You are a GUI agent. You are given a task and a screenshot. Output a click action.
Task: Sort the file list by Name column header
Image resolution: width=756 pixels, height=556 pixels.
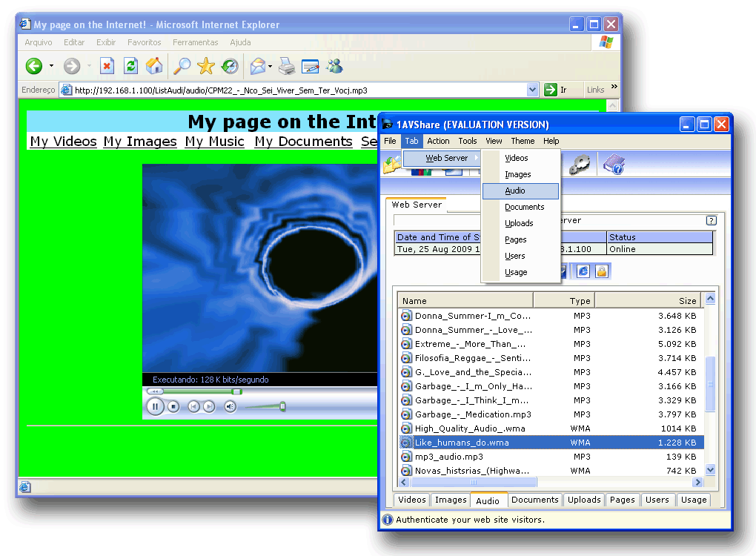point(465,300)
